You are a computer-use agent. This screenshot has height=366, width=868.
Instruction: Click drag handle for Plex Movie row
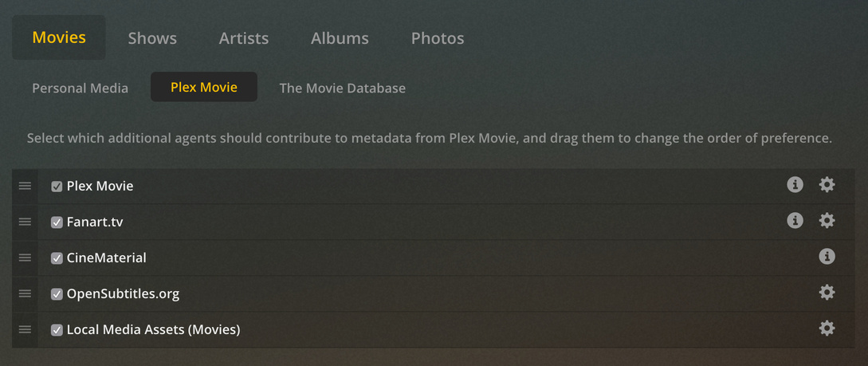pos(25,186)
